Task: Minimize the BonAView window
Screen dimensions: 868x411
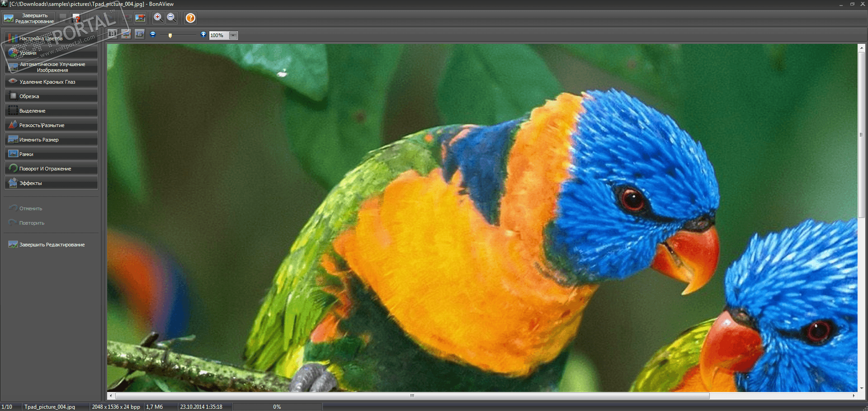Action: pos(841,4)
